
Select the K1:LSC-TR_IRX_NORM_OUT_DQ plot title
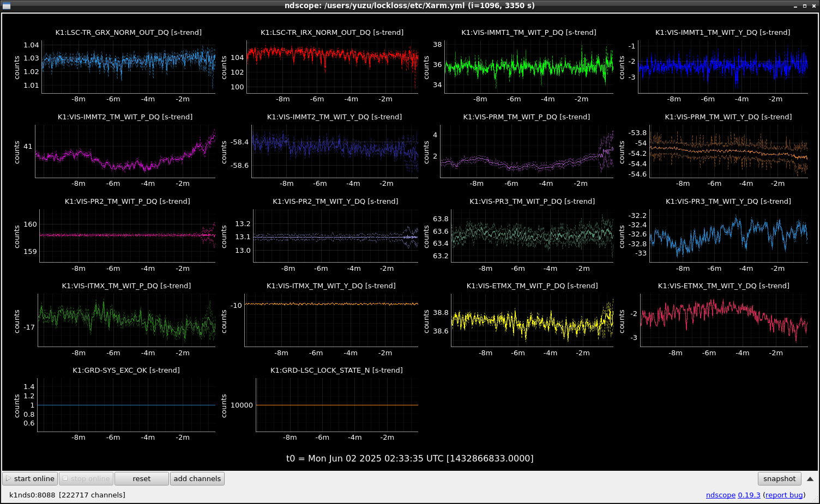point(332,32)
